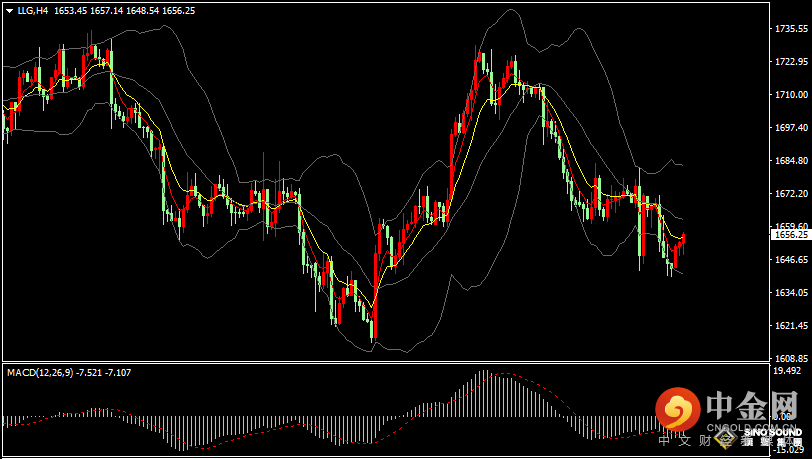This screenshot has width=812, height=459.
Task: Click the highlighted current price tag 1656.25 on axis
Action: pyautogui.click(x=791, y=235)
